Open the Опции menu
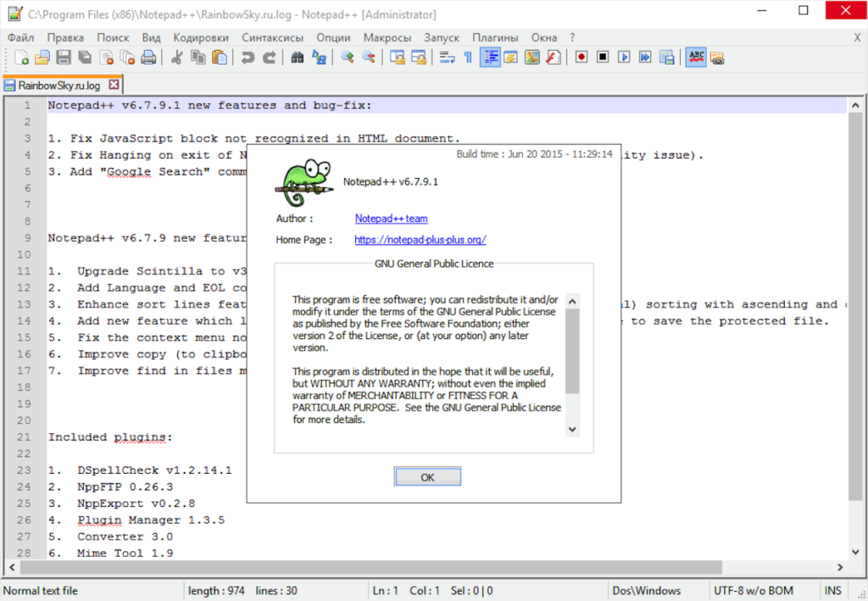Viewport: 868px width, 601px height. [x=333, y=37]
